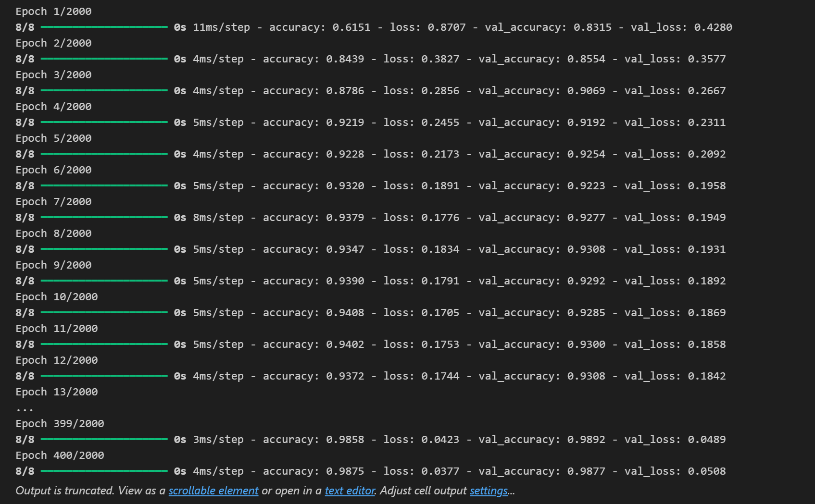
Task: Click the '8ms/step' timing text
Action: pyautogui.click(x=218, y=218)
